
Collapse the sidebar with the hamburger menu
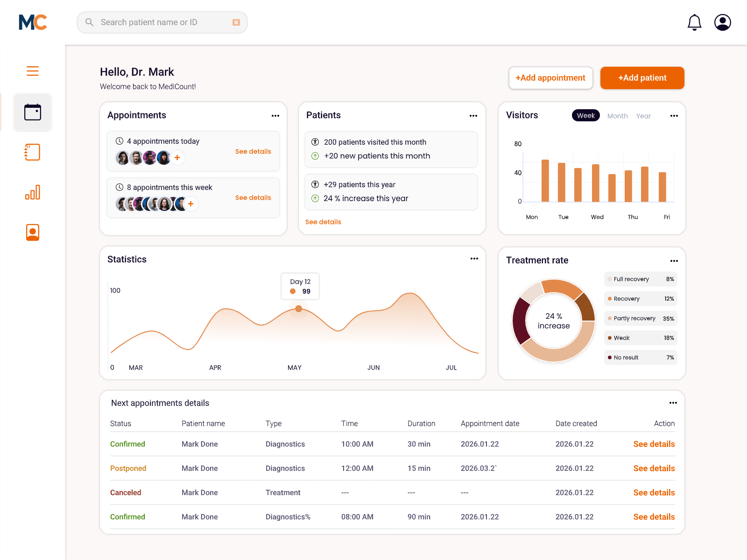click(32, 71)
